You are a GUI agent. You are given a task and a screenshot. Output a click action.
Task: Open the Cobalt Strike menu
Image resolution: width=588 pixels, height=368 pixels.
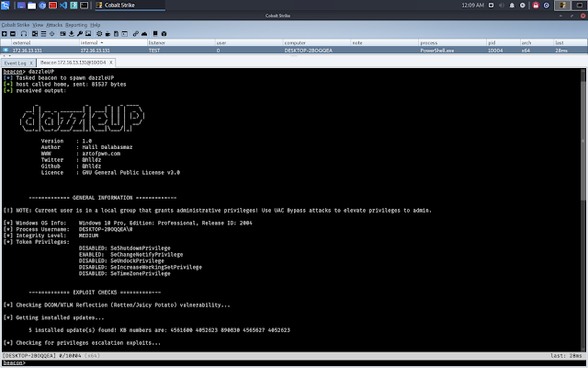point(16,25)
